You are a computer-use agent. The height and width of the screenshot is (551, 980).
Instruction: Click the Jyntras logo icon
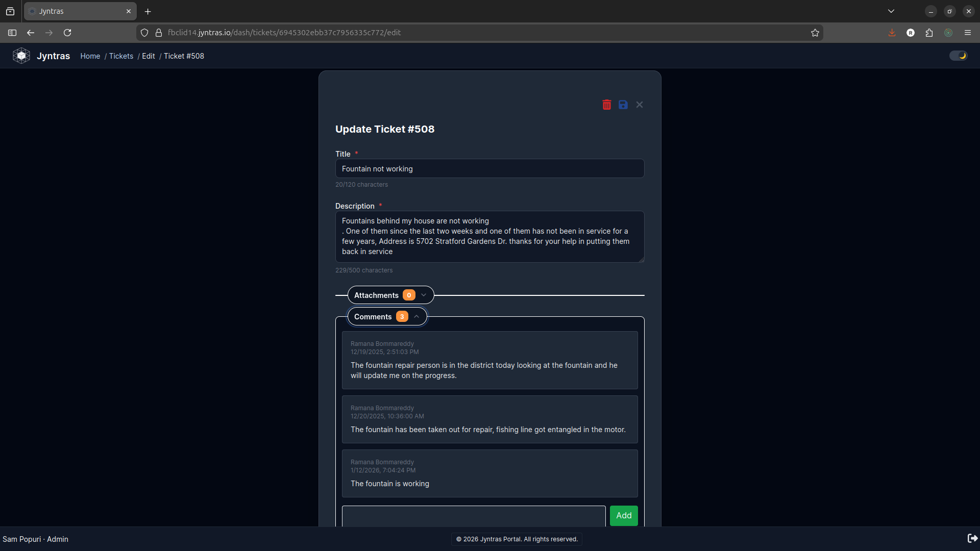(21, 56)
